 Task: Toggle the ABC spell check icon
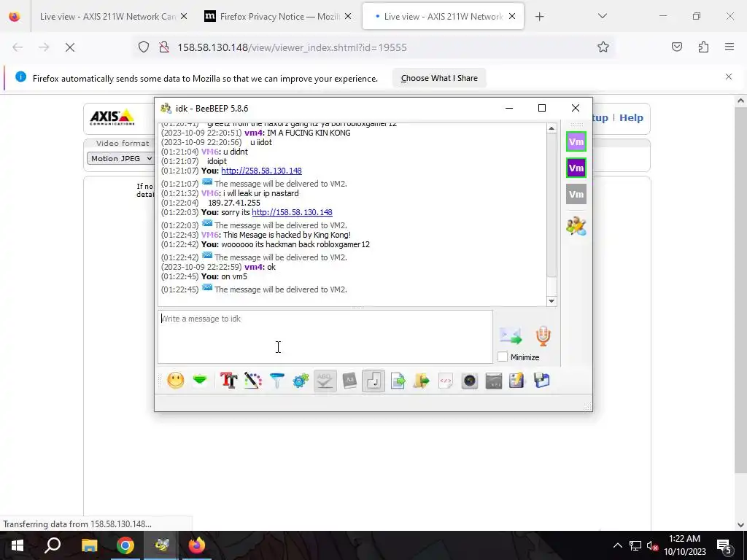(x=325, y=381)
